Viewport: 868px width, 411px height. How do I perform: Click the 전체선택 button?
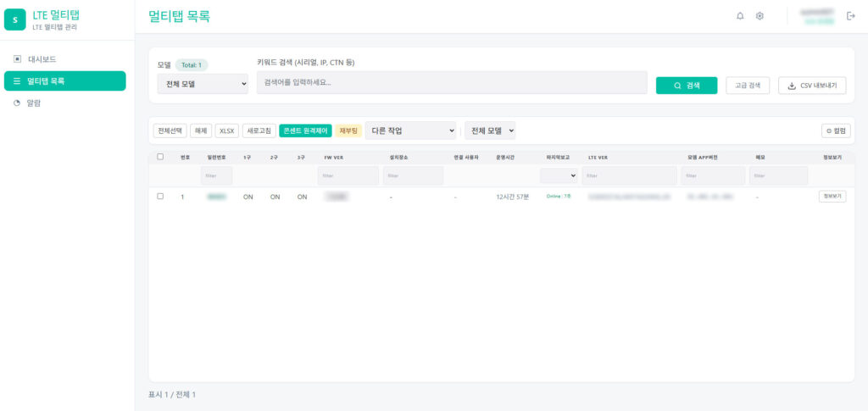[170, 131]
